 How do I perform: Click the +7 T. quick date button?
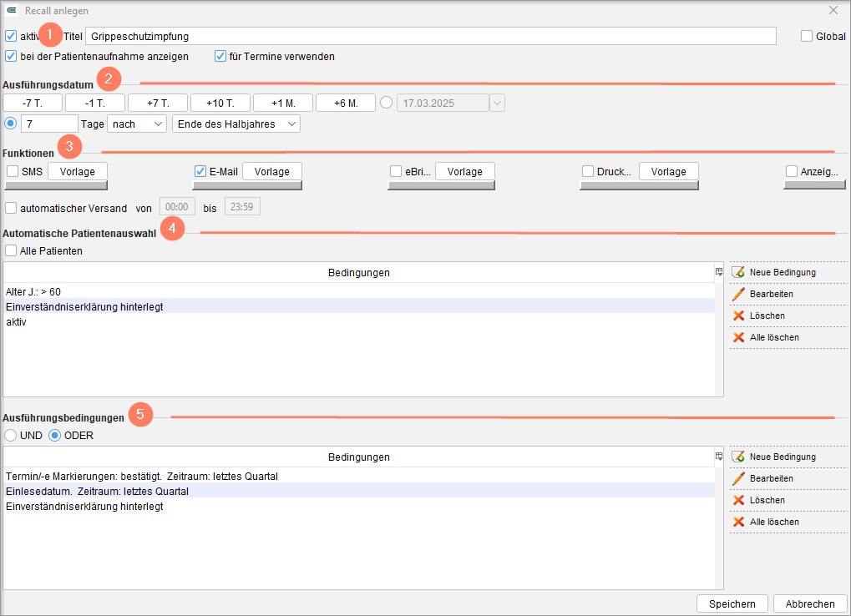pos(158,103)
